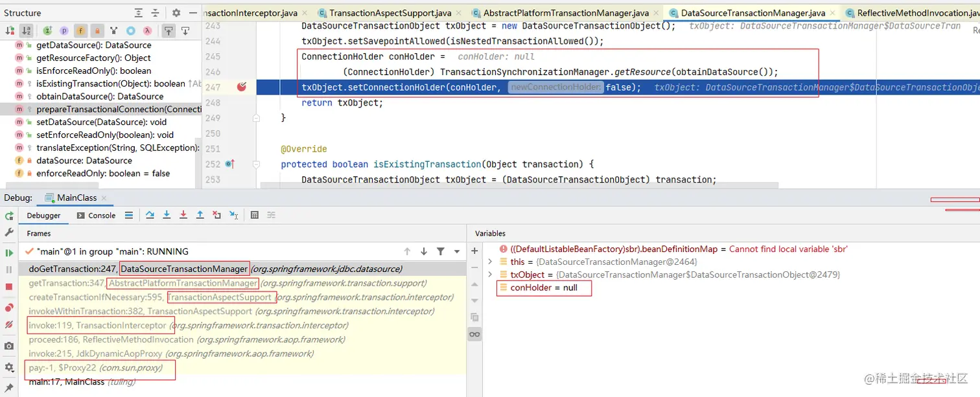
Task: Toggle Show Properties filter
Action: pos(64,30)
